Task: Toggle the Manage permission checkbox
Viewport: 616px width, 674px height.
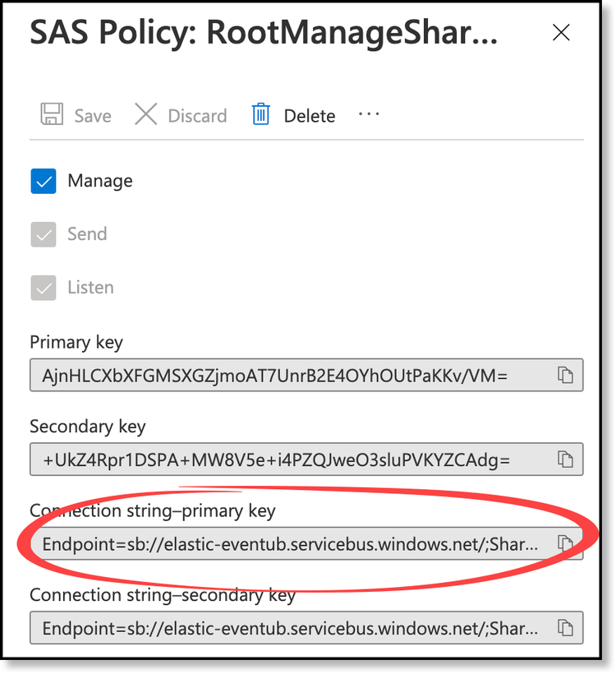Action: (44, 181)
